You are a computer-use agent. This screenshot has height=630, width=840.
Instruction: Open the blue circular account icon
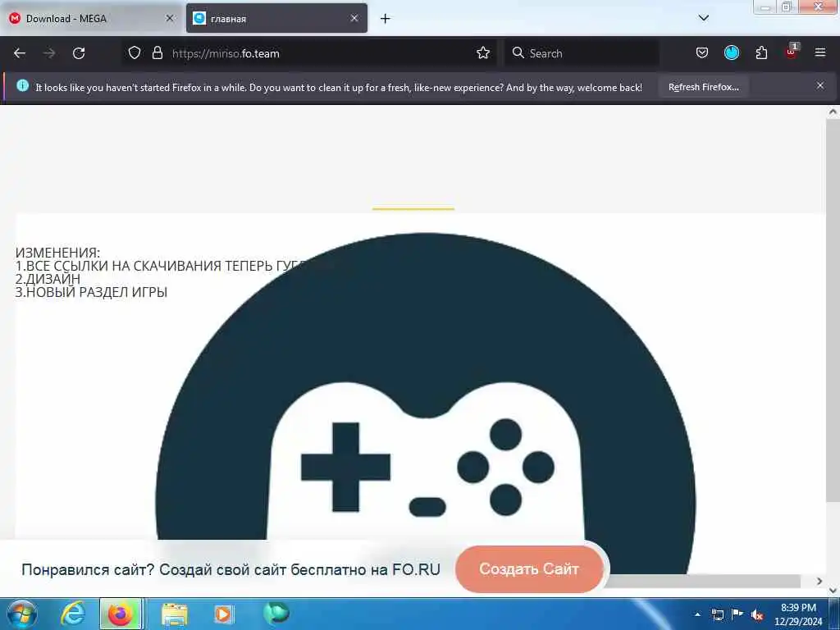point(731,52)
